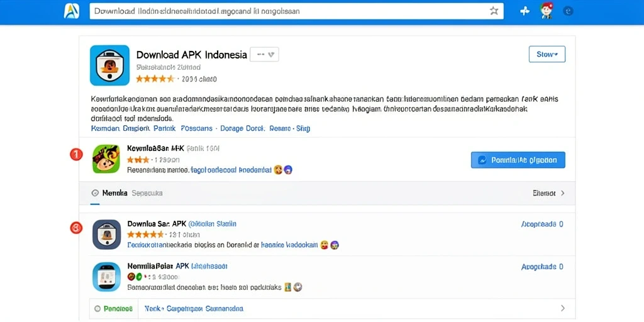
Task: Open the Kemdan link
Action: click(105, 128)
